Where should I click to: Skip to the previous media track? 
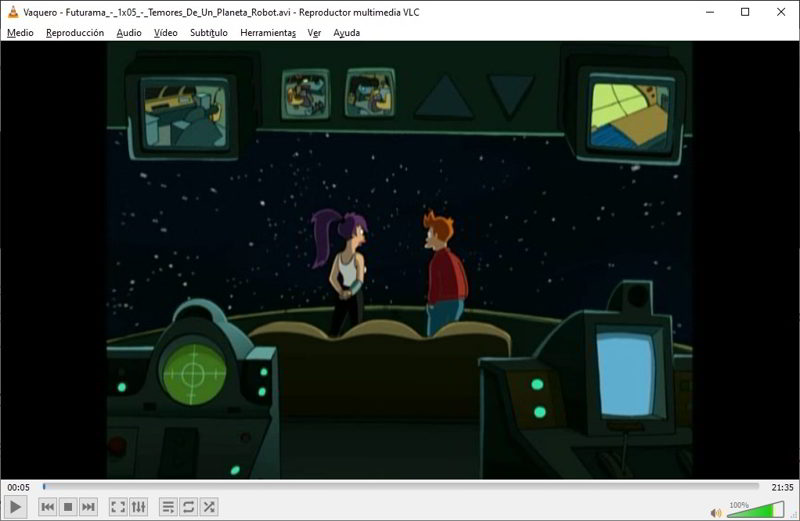click(47, 507)
